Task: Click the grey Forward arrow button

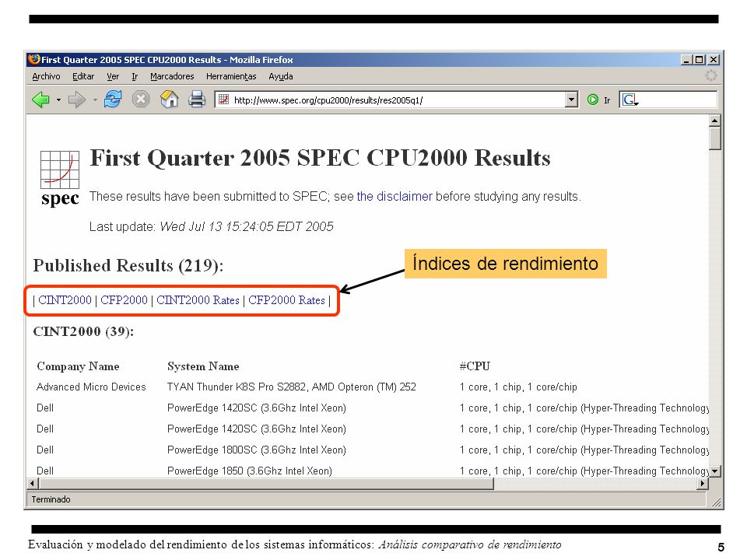Action: (76, 100)
